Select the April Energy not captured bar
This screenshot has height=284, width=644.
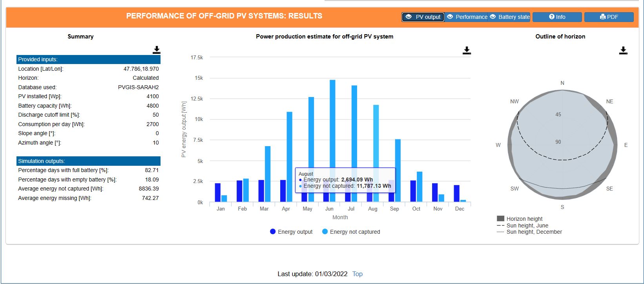click(289, 157)
